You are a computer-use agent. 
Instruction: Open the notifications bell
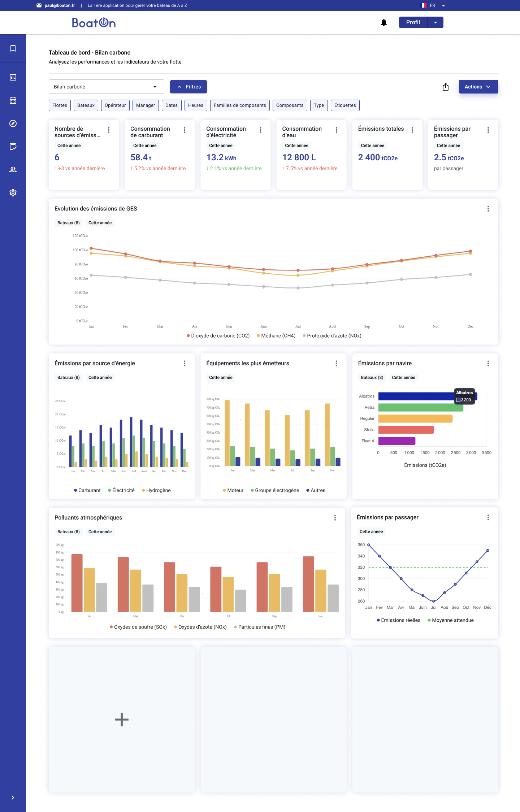point(384,23)
